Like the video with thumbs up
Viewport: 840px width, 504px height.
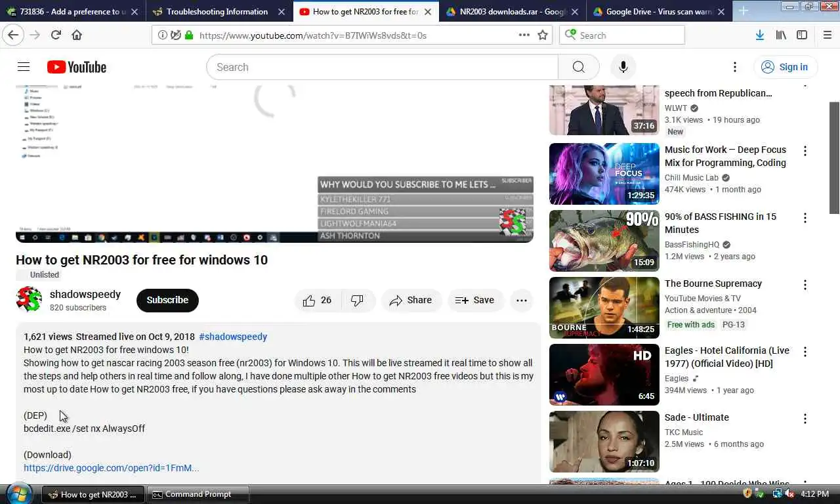(317, 300)
